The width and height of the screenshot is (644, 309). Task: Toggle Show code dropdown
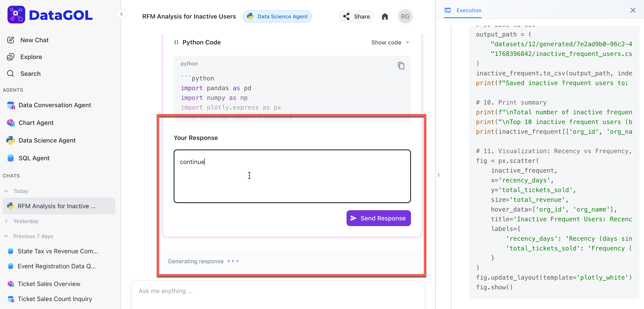tap(390, 42)
